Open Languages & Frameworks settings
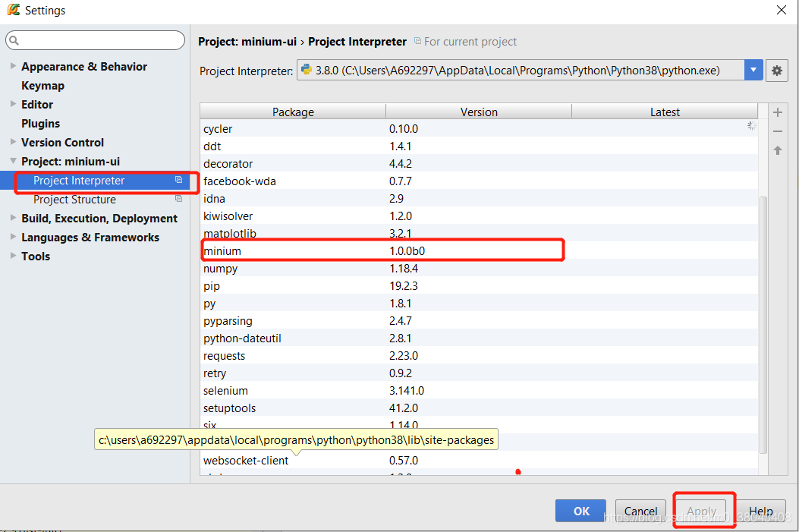This screenshot has height=532, width=799. (x=90, y=238)
